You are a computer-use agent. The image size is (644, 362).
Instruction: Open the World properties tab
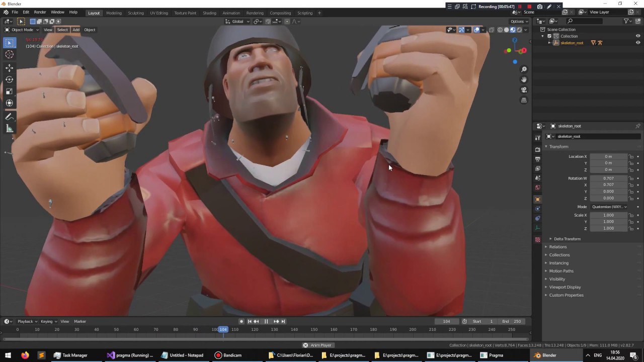click(x=537, y=188)
